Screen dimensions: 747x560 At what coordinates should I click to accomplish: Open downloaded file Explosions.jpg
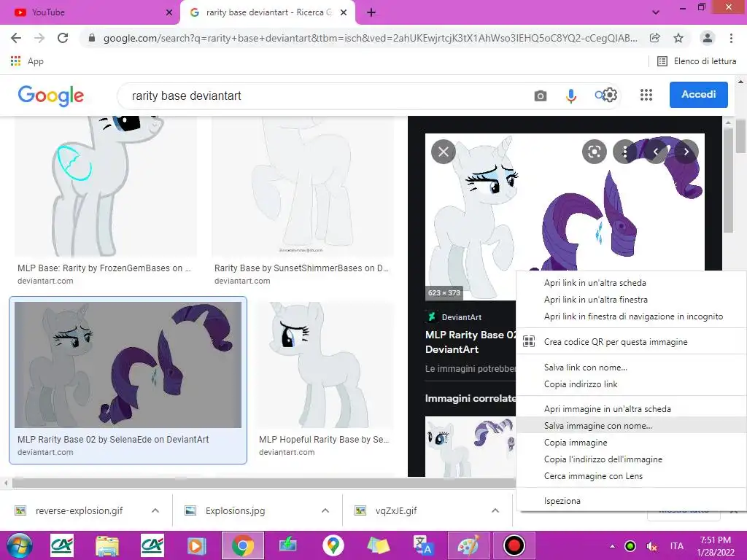[225, 511]
